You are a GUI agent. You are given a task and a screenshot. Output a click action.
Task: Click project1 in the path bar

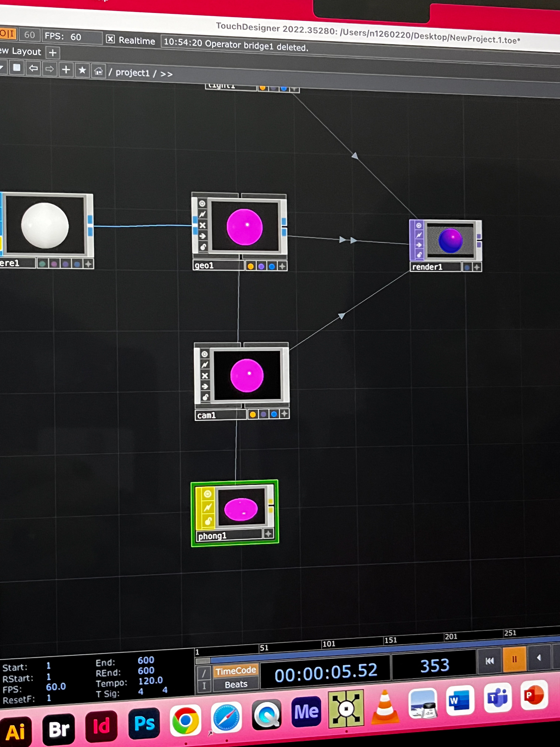(x=133, y=73)
